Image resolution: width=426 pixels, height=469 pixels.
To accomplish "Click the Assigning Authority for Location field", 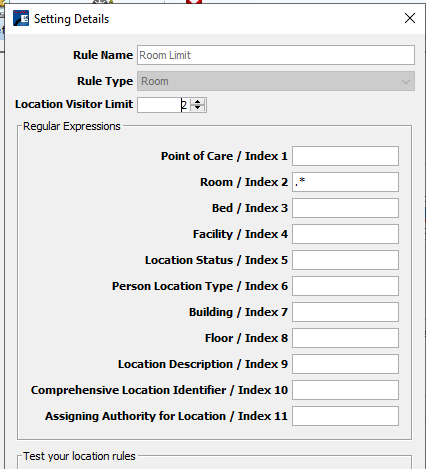I will coord(345,416).
